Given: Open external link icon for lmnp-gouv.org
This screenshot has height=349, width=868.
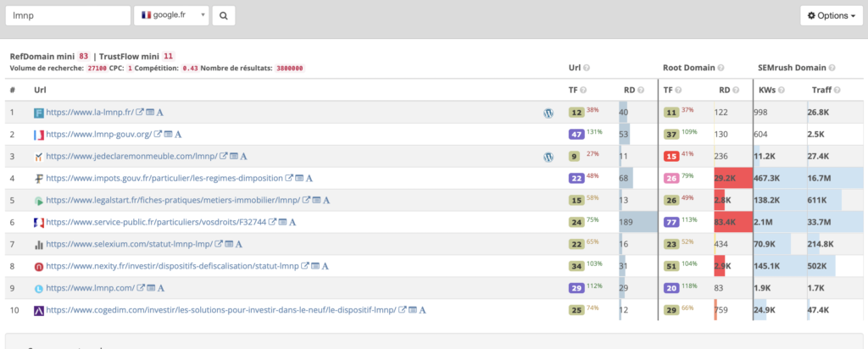Looking at the screenshot, I should pyautogui.click(x=158, y=135).
